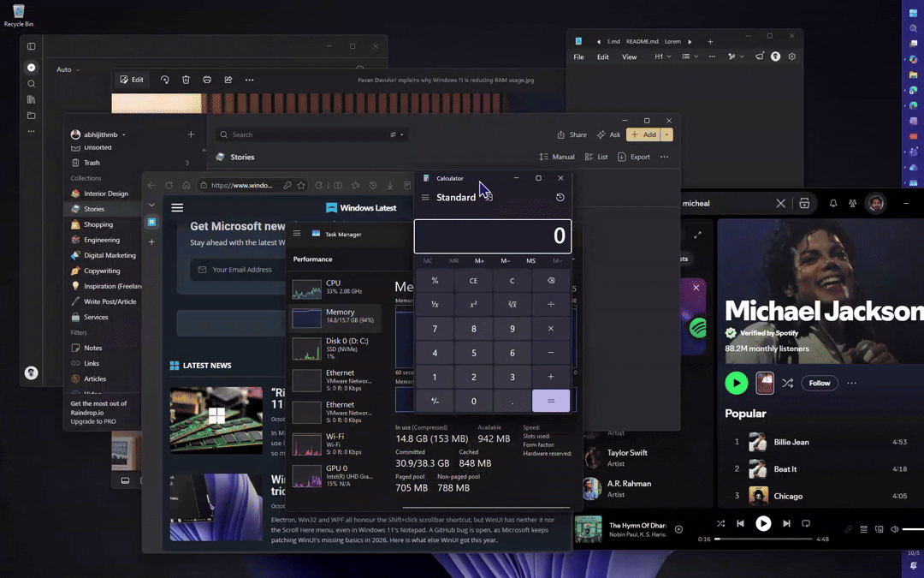Open Calculator navigation hamburger menu
Image resolution: width=924 pixels, height=578 pixels.
(x=425, y=198)
